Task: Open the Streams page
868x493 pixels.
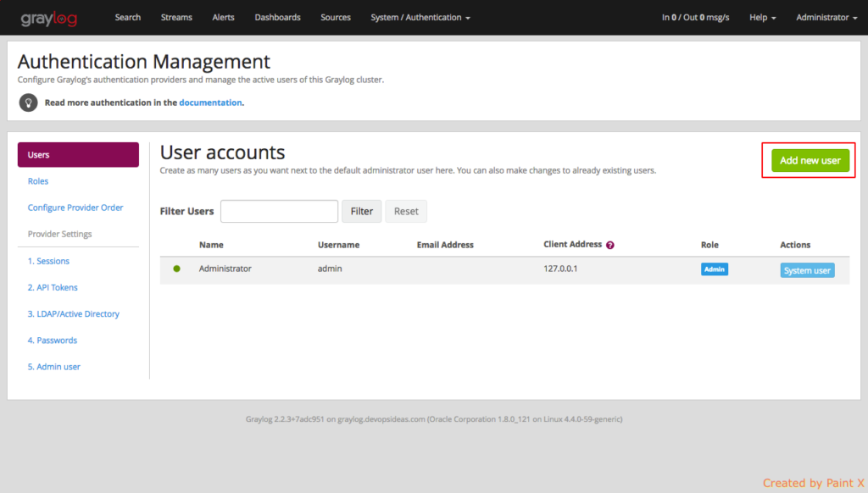Action: coord(175,17)
